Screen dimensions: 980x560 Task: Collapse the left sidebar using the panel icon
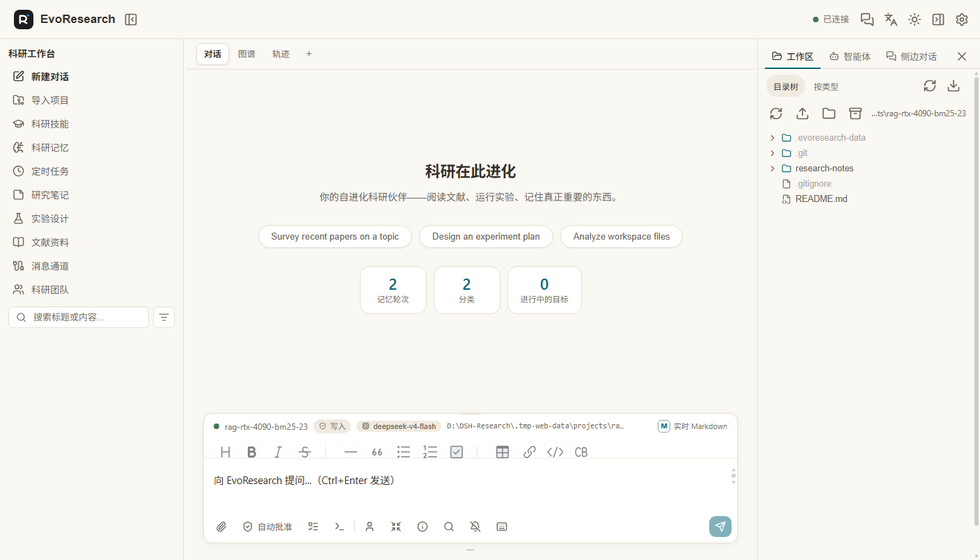pos(131,20)
